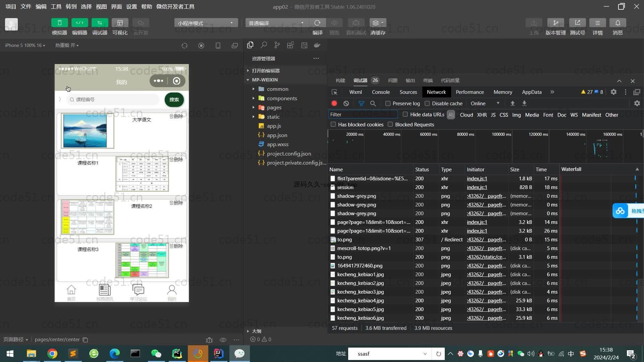This screenshot has width=644, height=362.
Task: Click the course number (课程编号) search field
Action: (113, 100)
